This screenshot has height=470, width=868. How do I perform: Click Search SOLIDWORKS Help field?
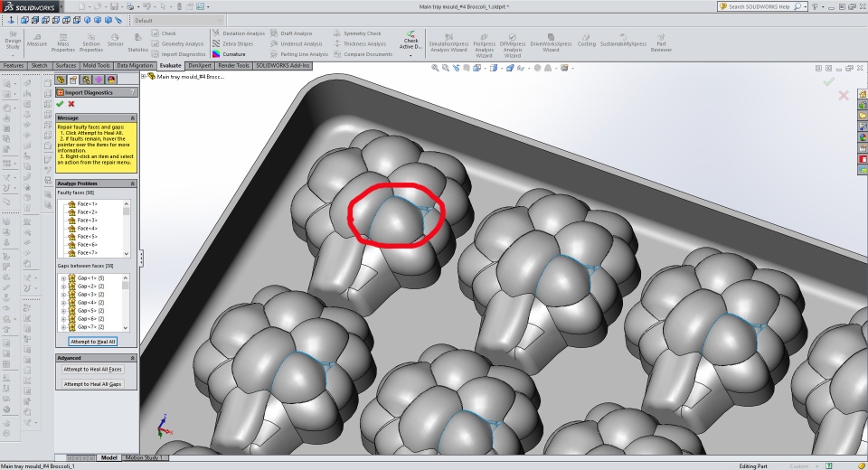coord(760,6)
